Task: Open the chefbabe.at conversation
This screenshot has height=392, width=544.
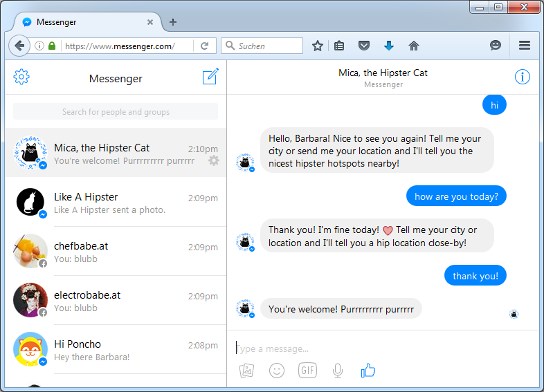Action: point(116,252)
